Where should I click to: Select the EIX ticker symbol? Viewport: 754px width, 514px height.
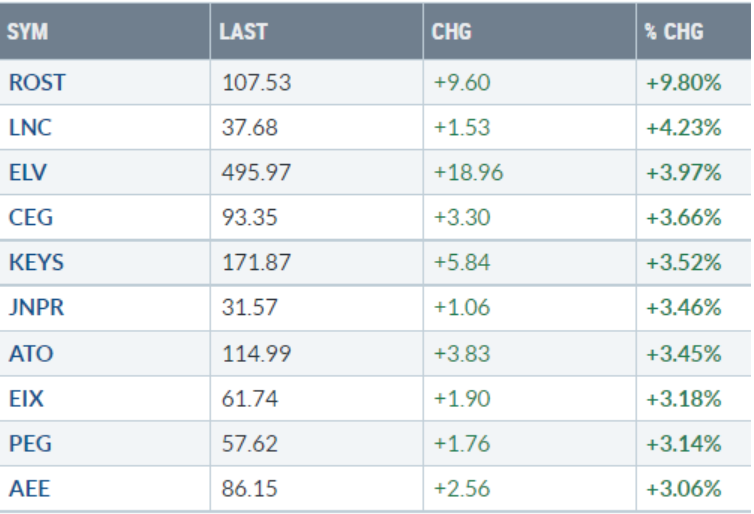26,398
